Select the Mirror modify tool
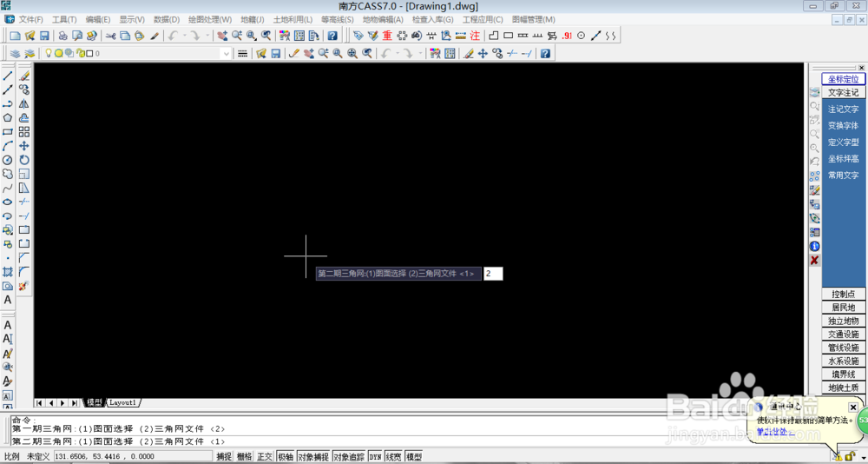The image size is (868, 464). 23,103
